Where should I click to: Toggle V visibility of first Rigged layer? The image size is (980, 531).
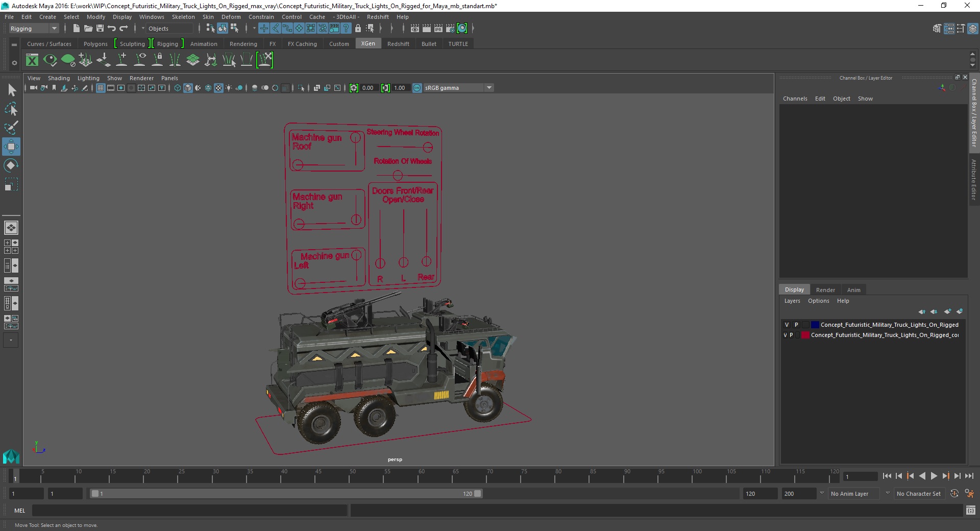tap(787, 325)
